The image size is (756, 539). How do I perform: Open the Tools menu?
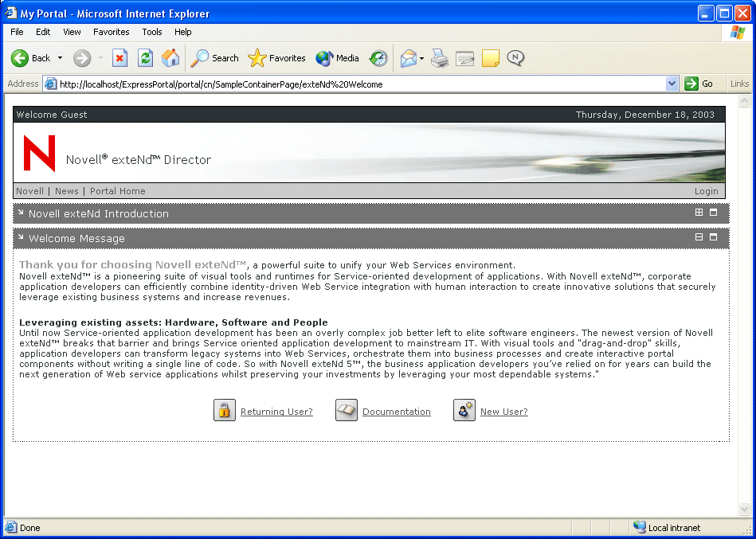tap(152, 32)
